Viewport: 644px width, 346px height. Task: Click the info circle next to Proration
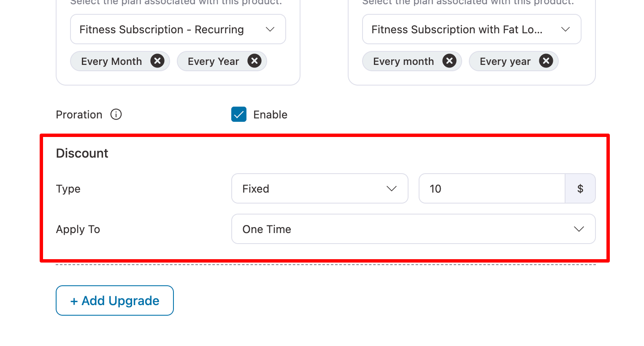click(x=116, y=114)
